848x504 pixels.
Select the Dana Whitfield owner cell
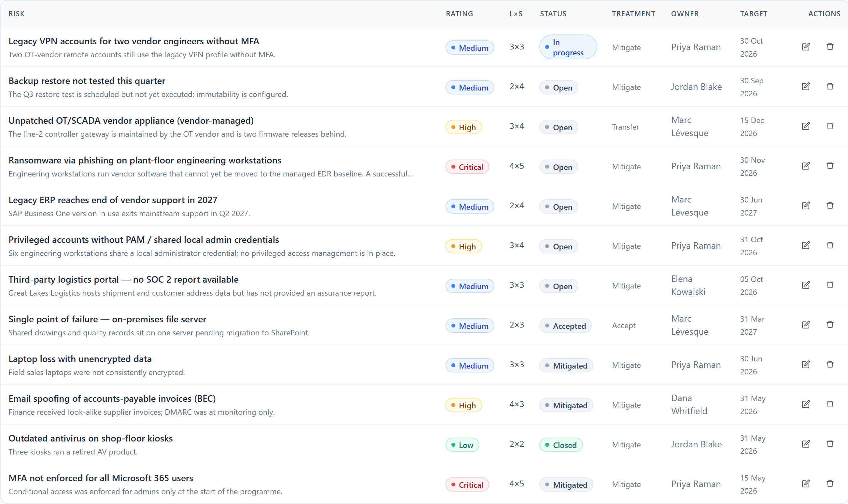pyautogui.click(x=689, y=404)
